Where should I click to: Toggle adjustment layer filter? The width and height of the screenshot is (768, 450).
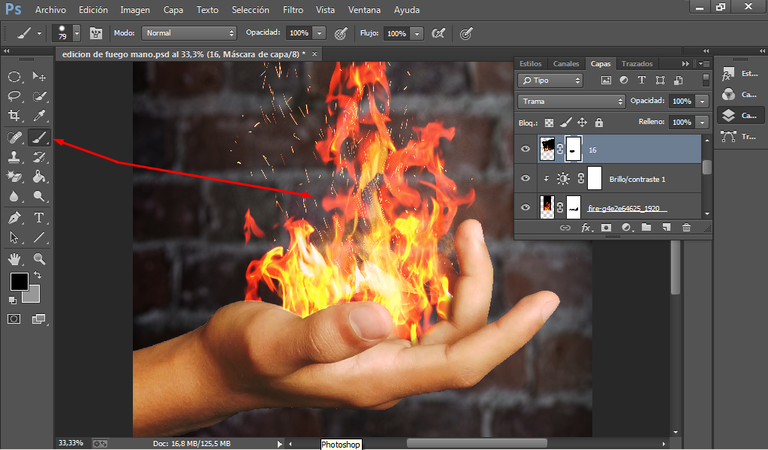(x=624, y=80)
